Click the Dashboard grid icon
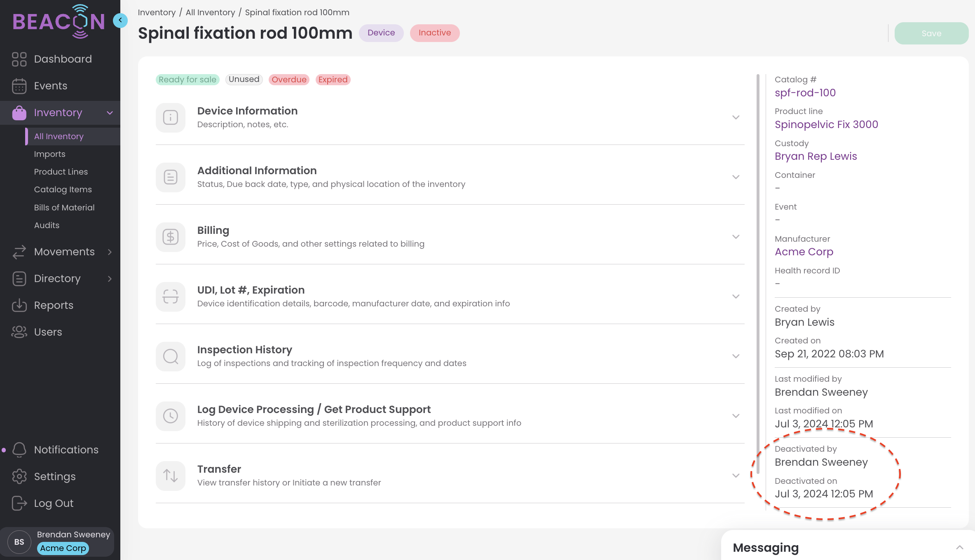Screen dimensions: 975x560 point(19,59)
